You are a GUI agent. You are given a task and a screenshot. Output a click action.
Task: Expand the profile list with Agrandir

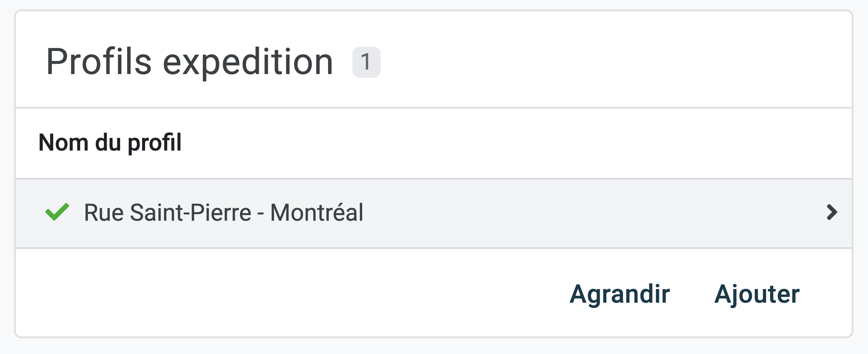(x=619, y=294)
